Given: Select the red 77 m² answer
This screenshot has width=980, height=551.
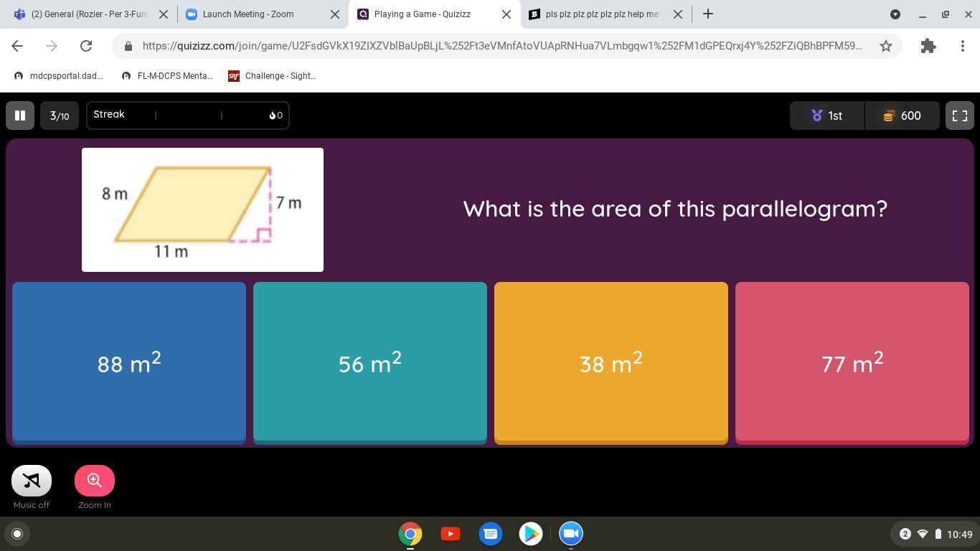Looking at the screenshot, I should tap(852, 362).
